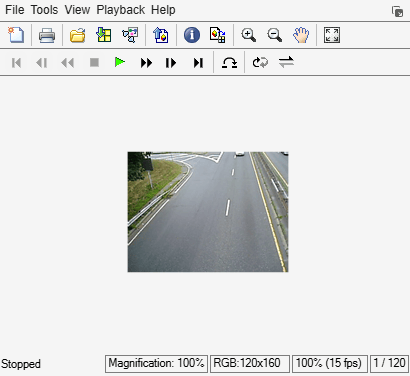Click the Fast Forward button
The width and height of the screenshot is (410, 376).
click(x=146, y=63)
